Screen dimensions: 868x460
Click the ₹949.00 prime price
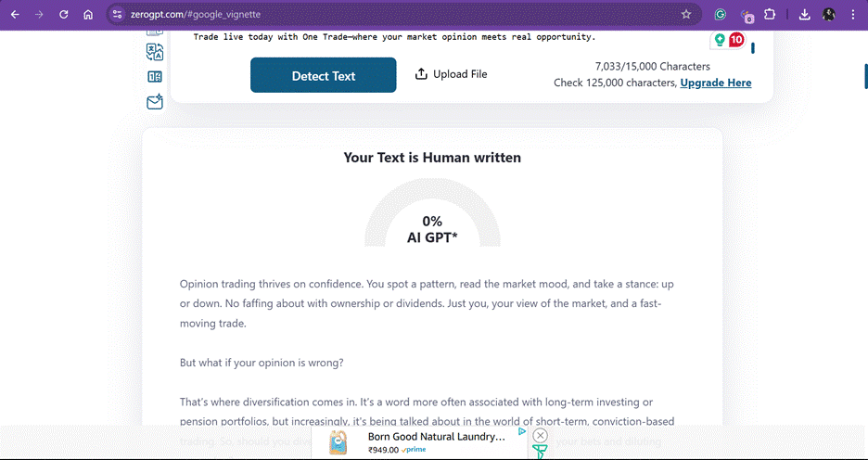396,450
